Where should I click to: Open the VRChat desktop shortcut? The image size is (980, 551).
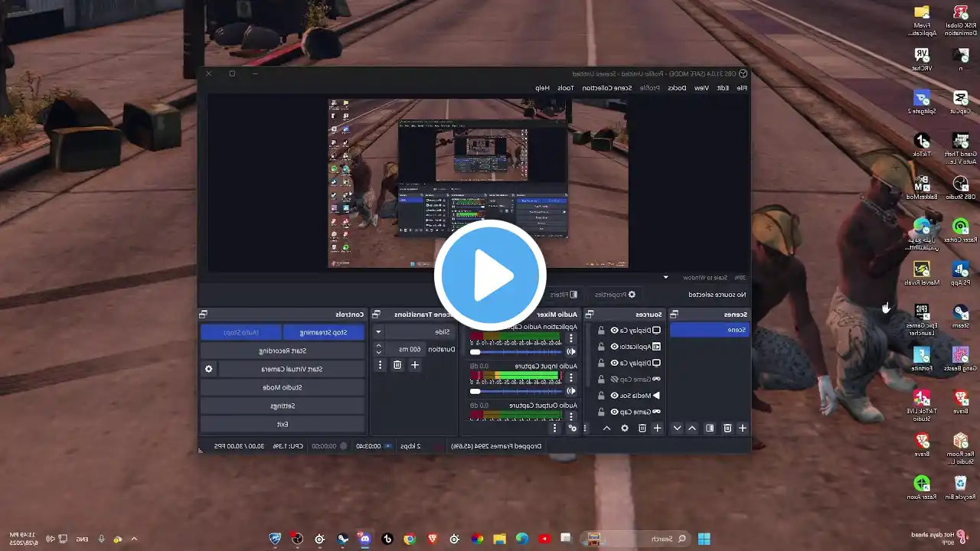point(922,59)
